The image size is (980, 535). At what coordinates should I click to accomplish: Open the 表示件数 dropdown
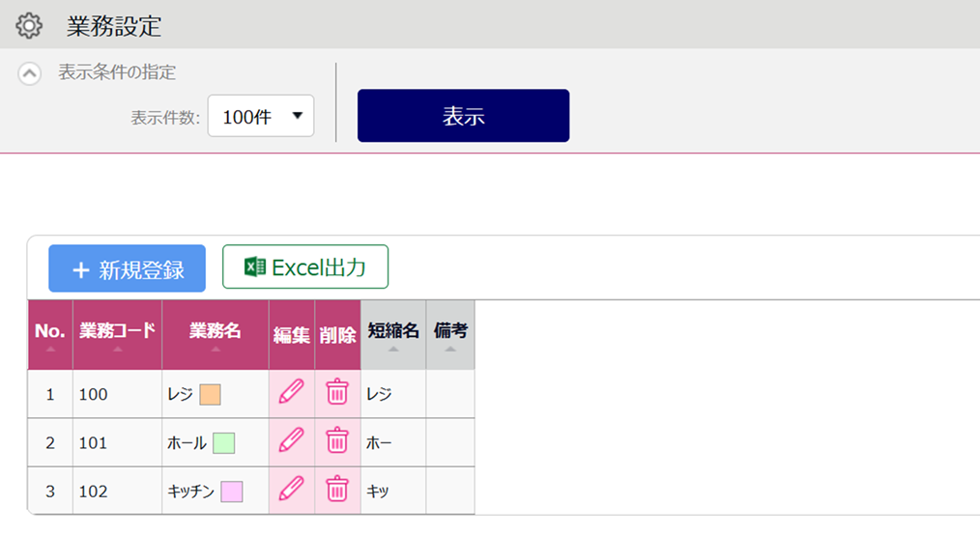click(261, 117)
